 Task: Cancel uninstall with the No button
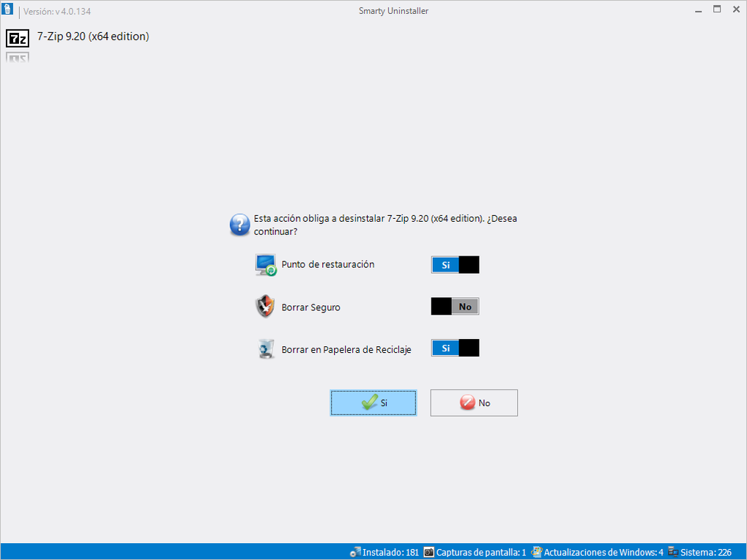(x=474, y=403)
